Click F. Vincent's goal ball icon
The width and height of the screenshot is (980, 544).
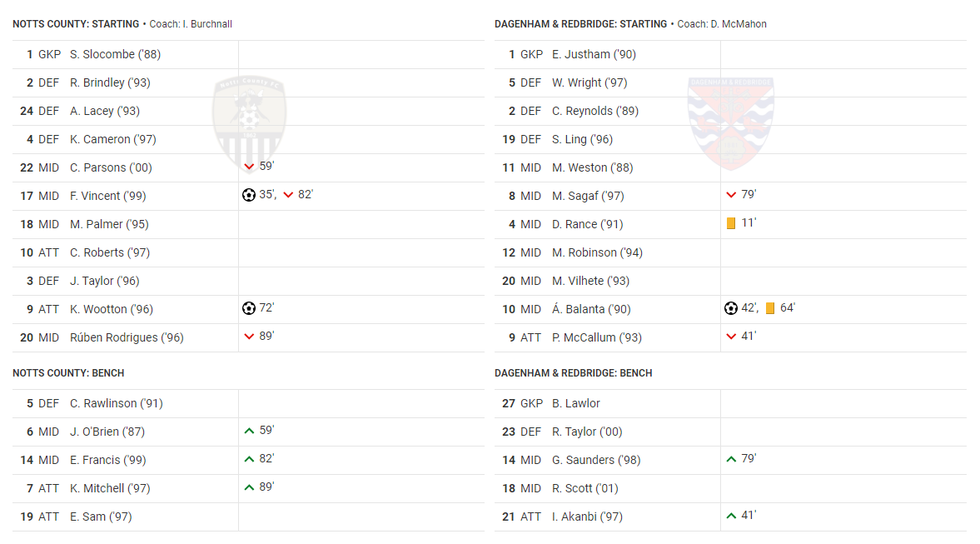point(249,195)
